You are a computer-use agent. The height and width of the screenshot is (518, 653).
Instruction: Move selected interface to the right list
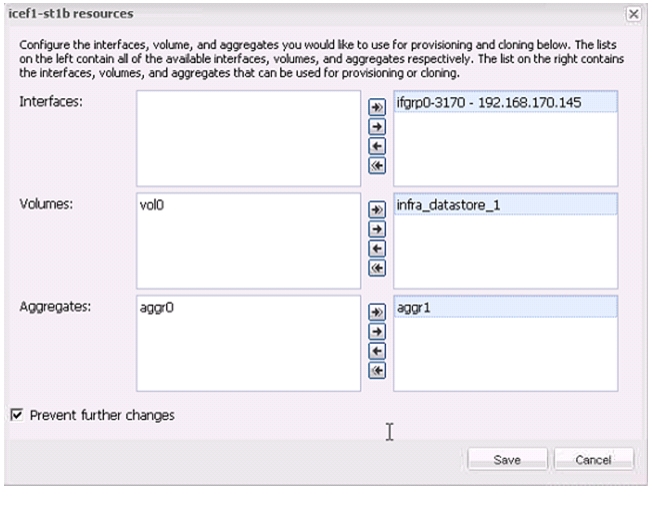(377, 127)
